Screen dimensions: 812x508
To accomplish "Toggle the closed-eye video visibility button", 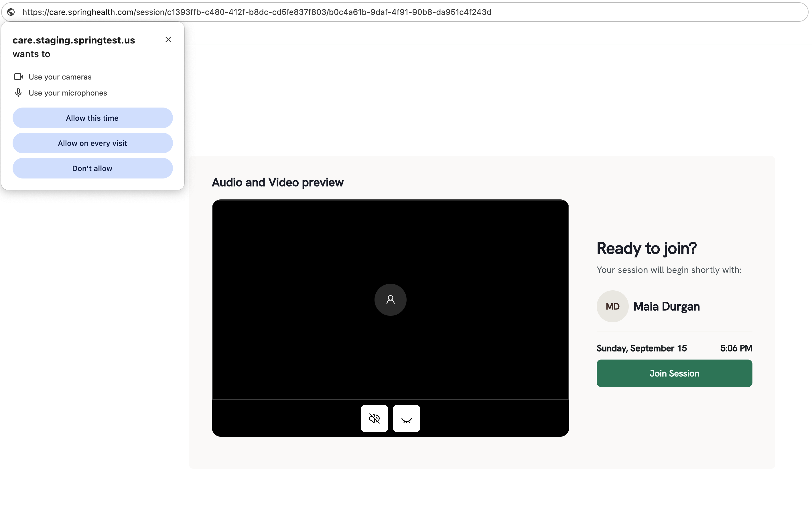I will [x=406, y=418].
